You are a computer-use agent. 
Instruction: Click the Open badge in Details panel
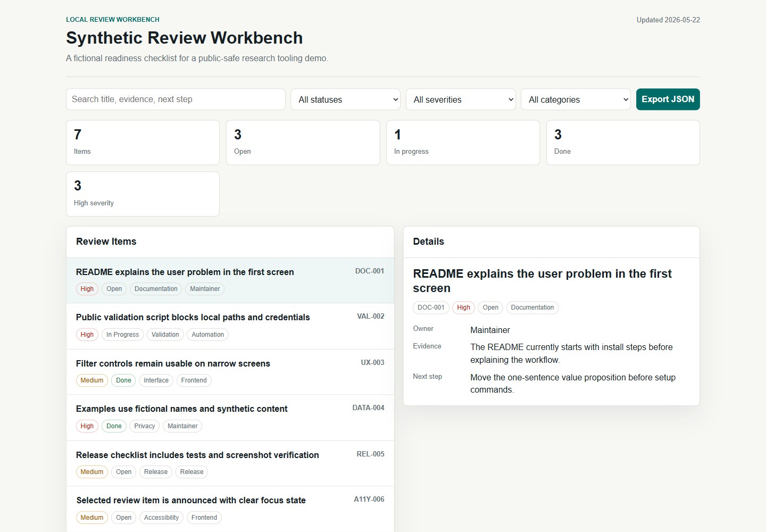point(490,307)
